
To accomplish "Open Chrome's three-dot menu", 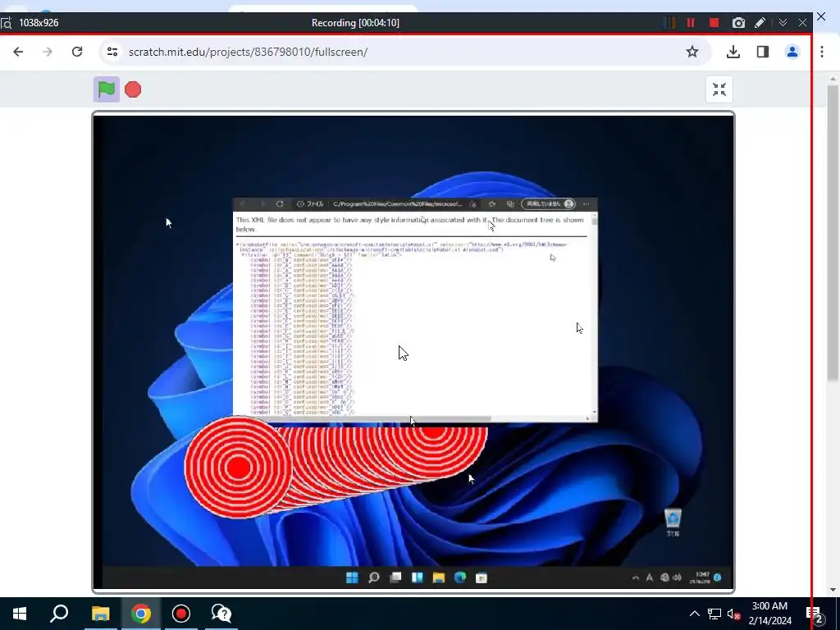I will coord(822,52).
